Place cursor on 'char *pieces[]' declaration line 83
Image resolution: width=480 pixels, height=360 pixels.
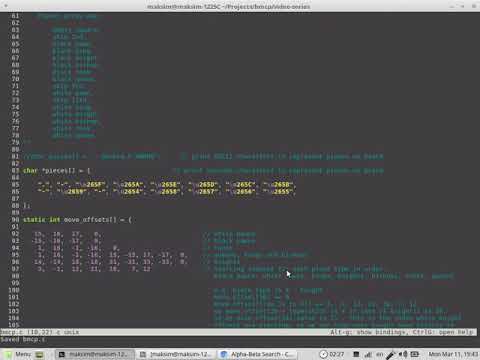coord(56,171)
